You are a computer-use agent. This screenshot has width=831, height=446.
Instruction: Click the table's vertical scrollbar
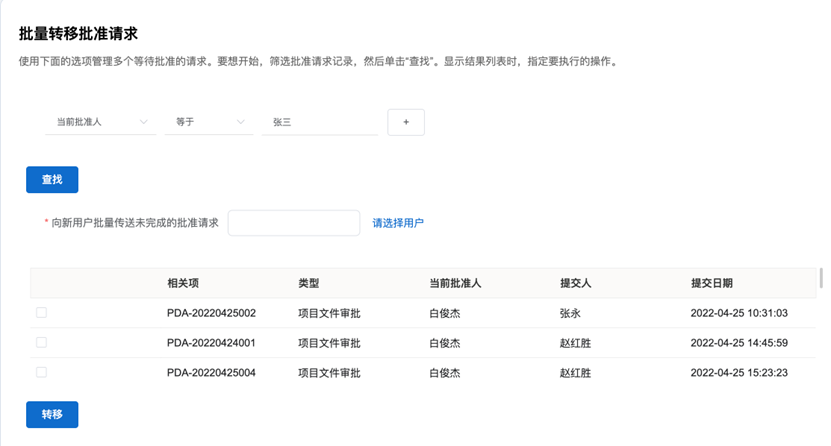tap(821, 278)
